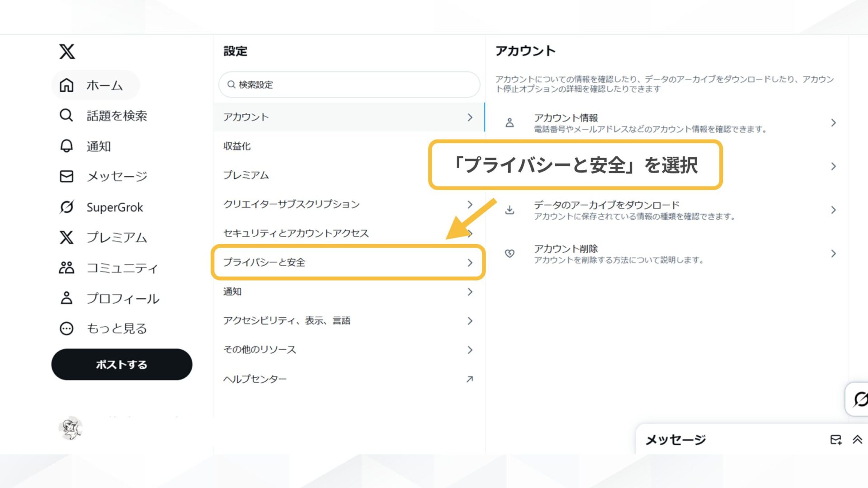Open 話題を検索 with the magnifier icon
868x488 pixels.
pos(66,115)
